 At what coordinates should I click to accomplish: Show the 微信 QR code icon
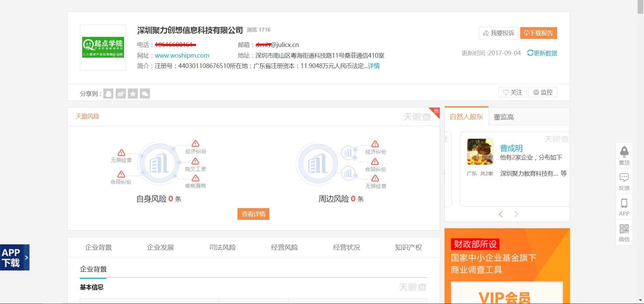[624, 229]
